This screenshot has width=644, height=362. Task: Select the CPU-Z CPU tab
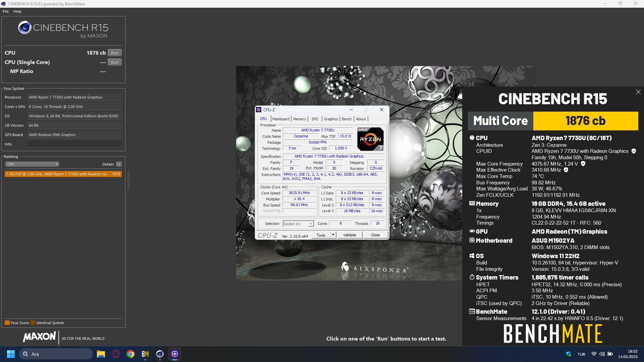pos(264,119)
